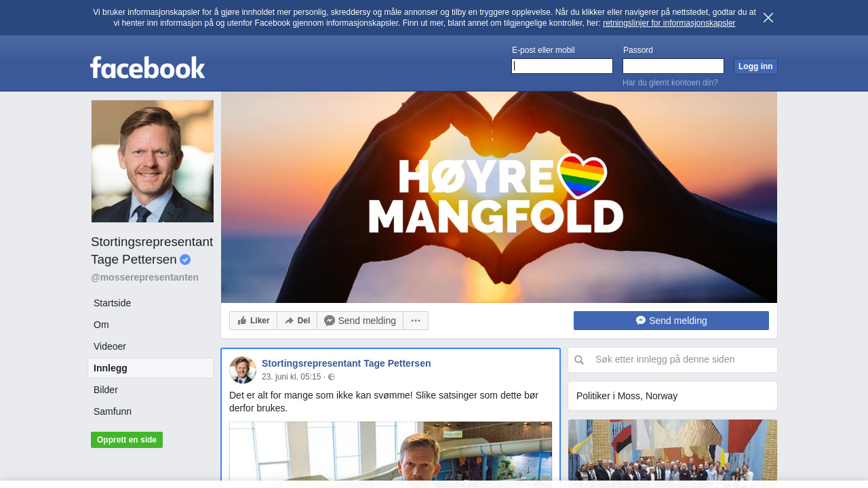This screenshot has width=868, height=488.
Task: Click the globe privacy icon on post
Action: coord(332,377)
